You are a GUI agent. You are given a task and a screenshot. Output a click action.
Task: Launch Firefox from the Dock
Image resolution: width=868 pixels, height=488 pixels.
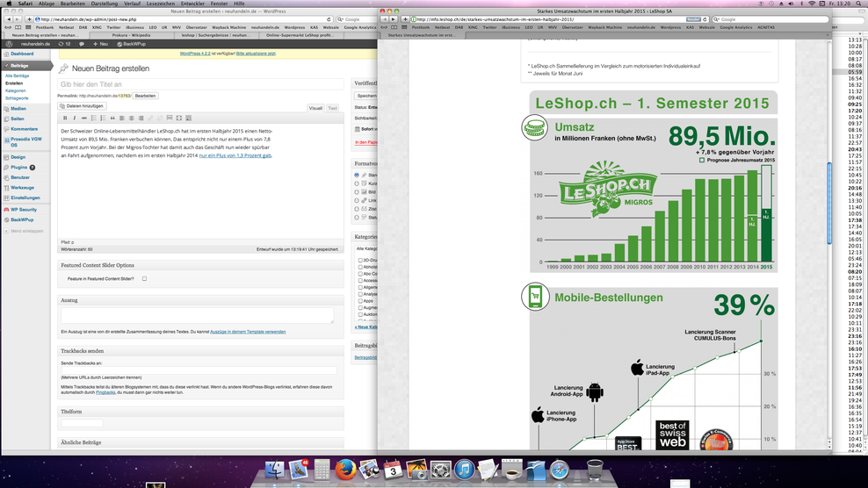[x=345, y=470]
